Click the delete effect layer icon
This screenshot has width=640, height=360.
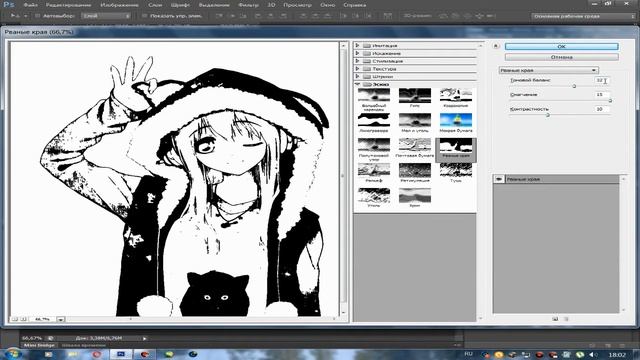tap(566, 319)
